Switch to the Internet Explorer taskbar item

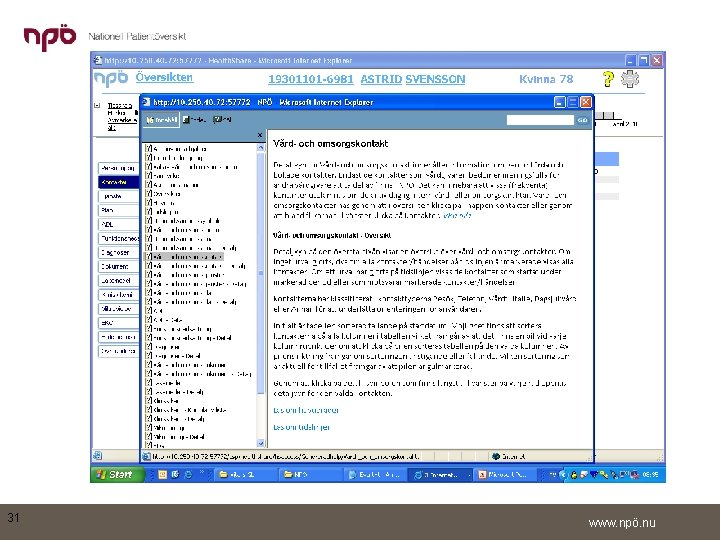pos(439,475)
